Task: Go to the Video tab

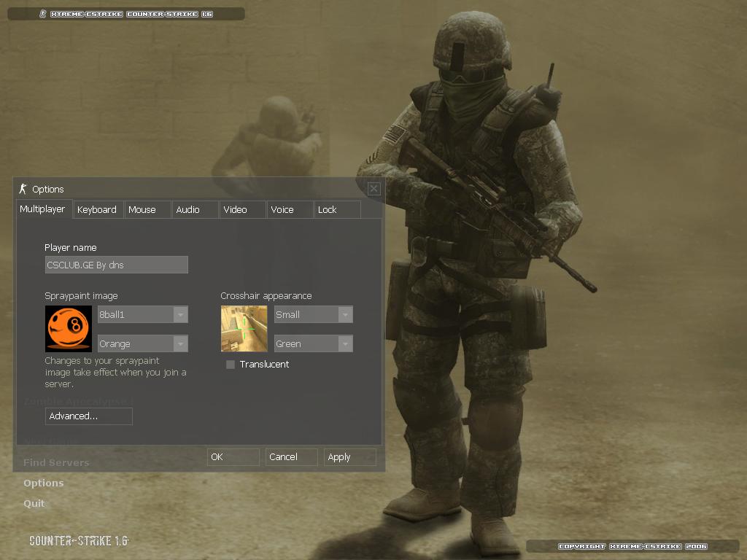Action: tap(235, 209)
